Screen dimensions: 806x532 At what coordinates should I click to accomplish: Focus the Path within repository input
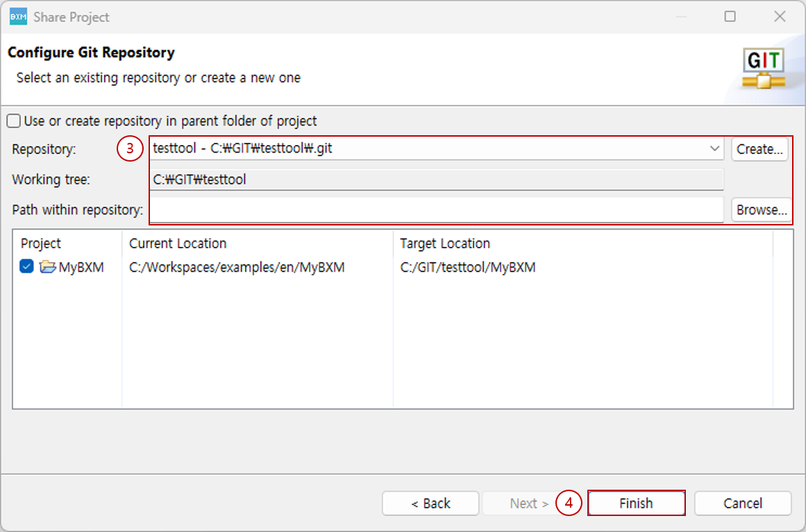pyautogui.click(x=437, y=209)
